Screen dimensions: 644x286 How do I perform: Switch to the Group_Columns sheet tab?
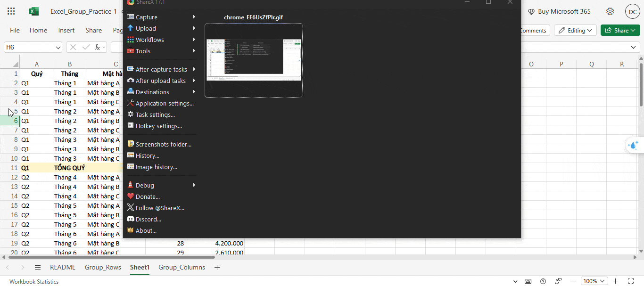[x=182, y=267]
